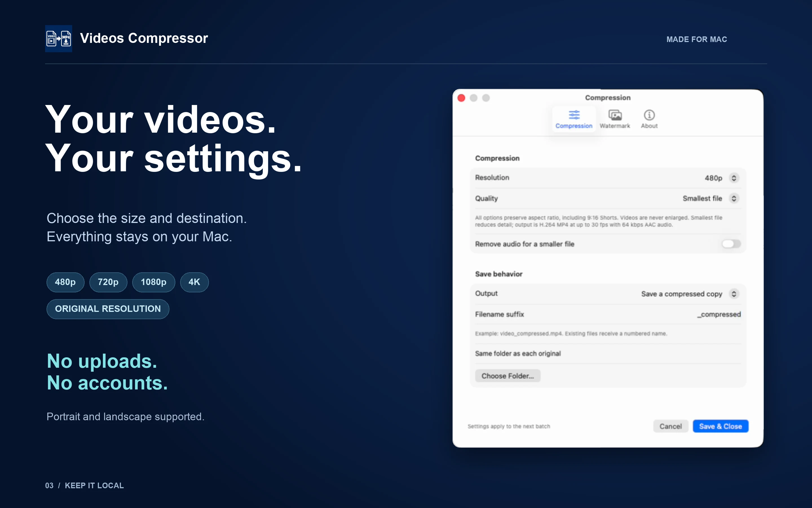Click the Videos Compressor app logo icon
The width and height of the screenshot is (812, 508).
point(58,39)
